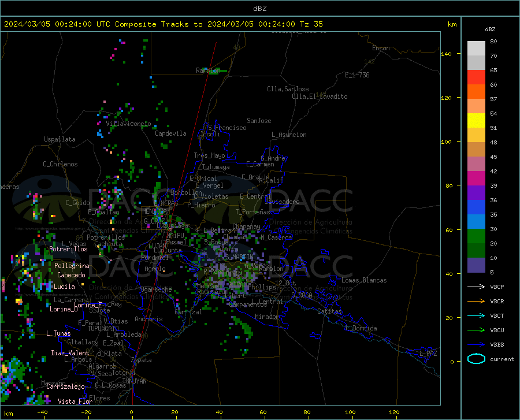Click the Pellegrina map label

72,266
